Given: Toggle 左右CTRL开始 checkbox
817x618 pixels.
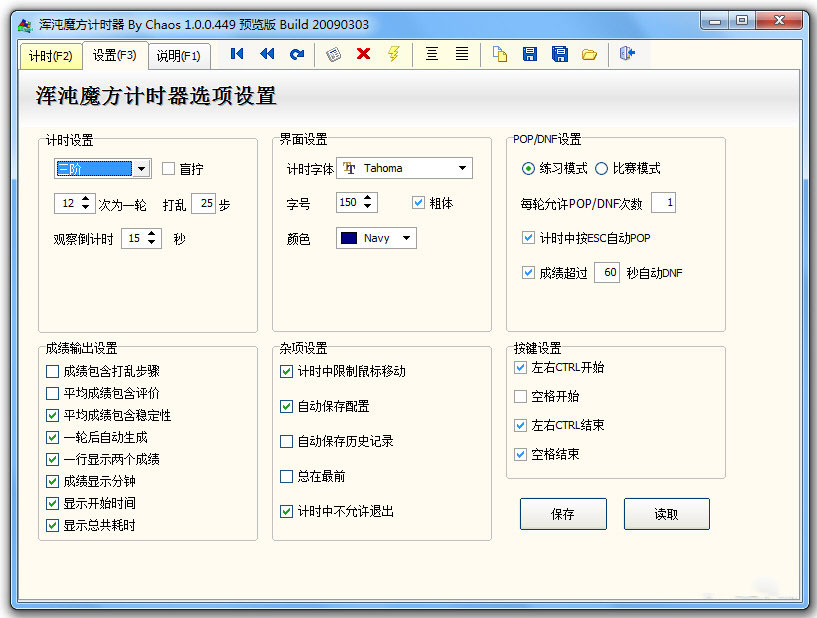Looking at the screenshot, I should [520, 367].
